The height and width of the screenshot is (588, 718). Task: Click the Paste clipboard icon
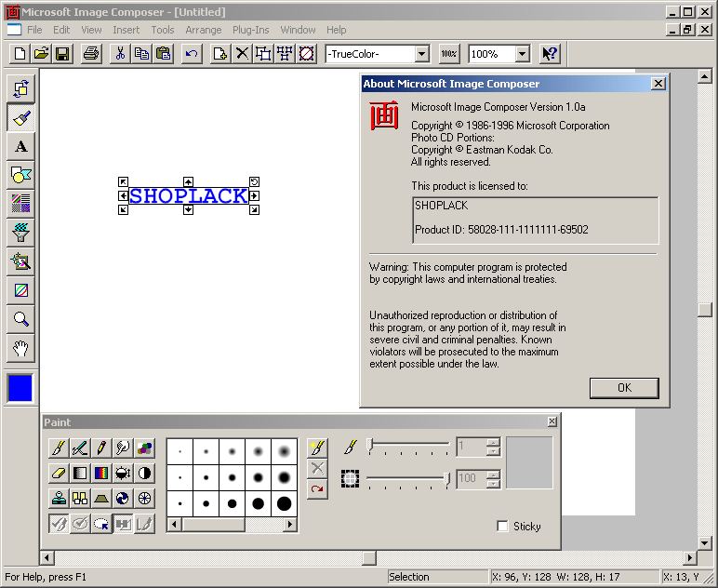click(x=163, y=54)
